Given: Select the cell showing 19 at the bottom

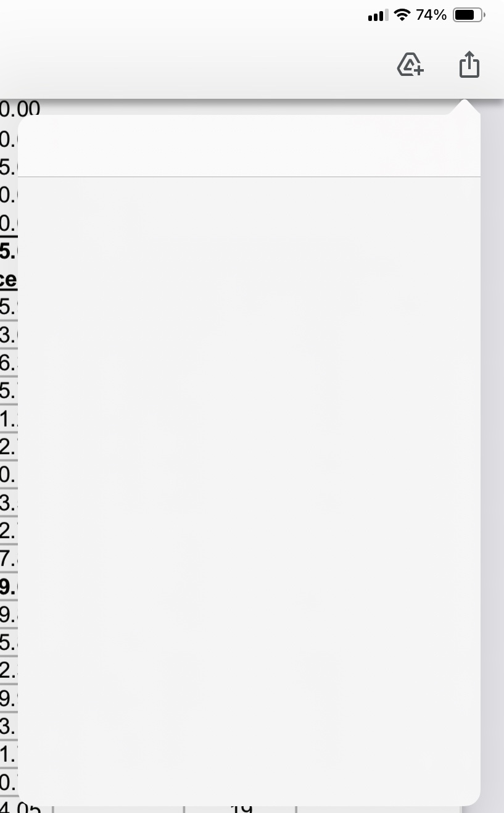Looking at the screenshot, I should click(241, 809).
